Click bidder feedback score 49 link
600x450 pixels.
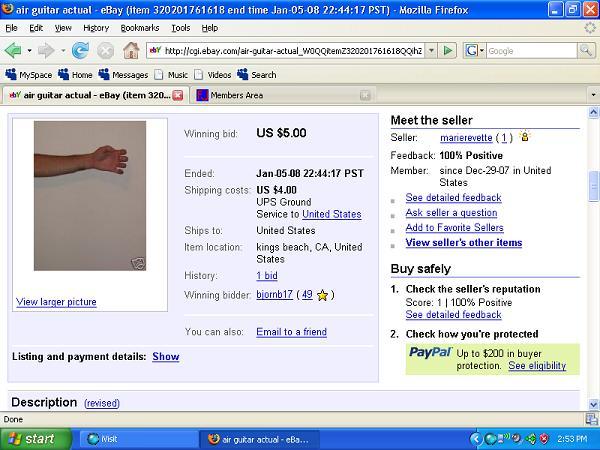coord(307,295)
